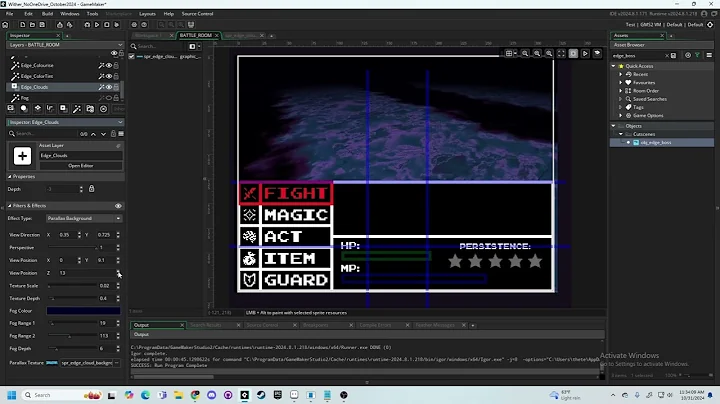The image size is (720, 404).
Task: Click the Debug run toolbar icon
Action: tap(87, 25)
